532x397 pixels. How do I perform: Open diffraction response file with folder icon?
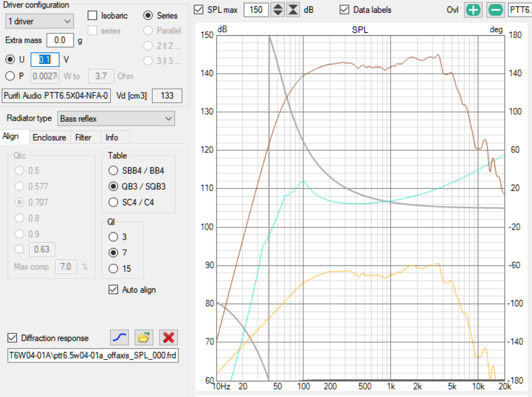[x=144, y=338]
